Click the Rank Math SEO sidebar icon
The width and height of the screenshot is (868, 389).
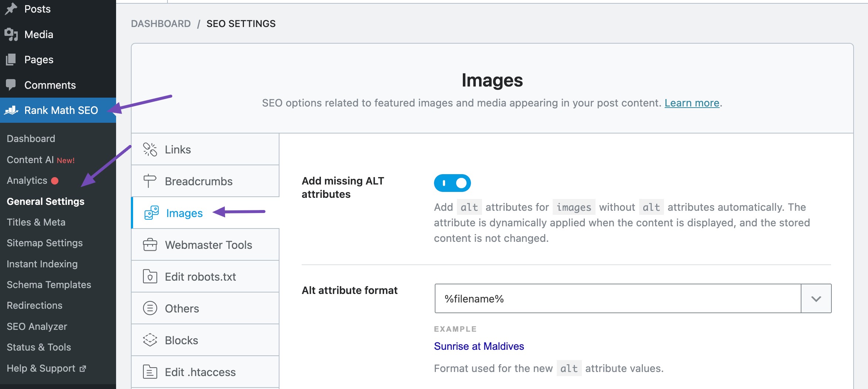(x=12, y=110)
